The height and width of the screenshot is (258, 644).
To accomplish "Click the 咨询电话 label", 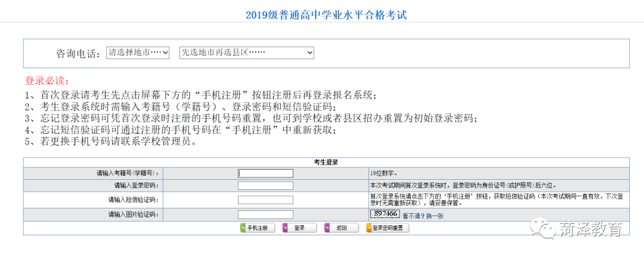I will click(x=78, y=54).
